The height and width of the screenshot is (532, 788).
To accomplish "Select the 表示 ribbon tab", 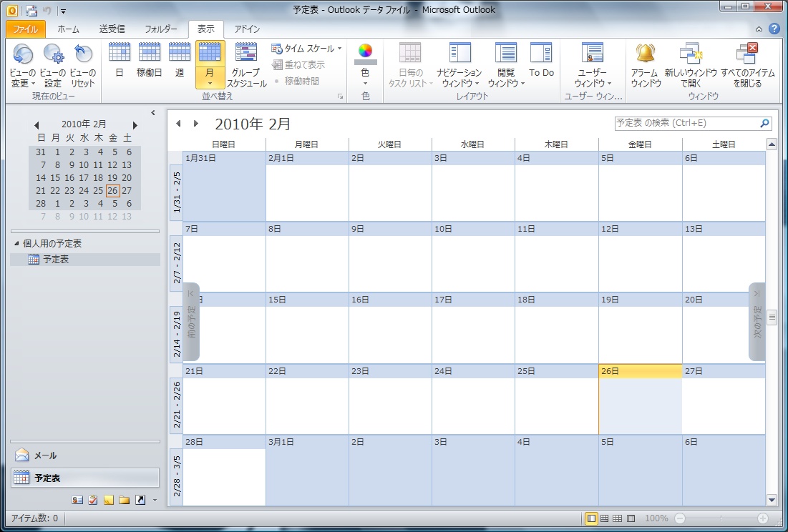I will click(206, 29).
